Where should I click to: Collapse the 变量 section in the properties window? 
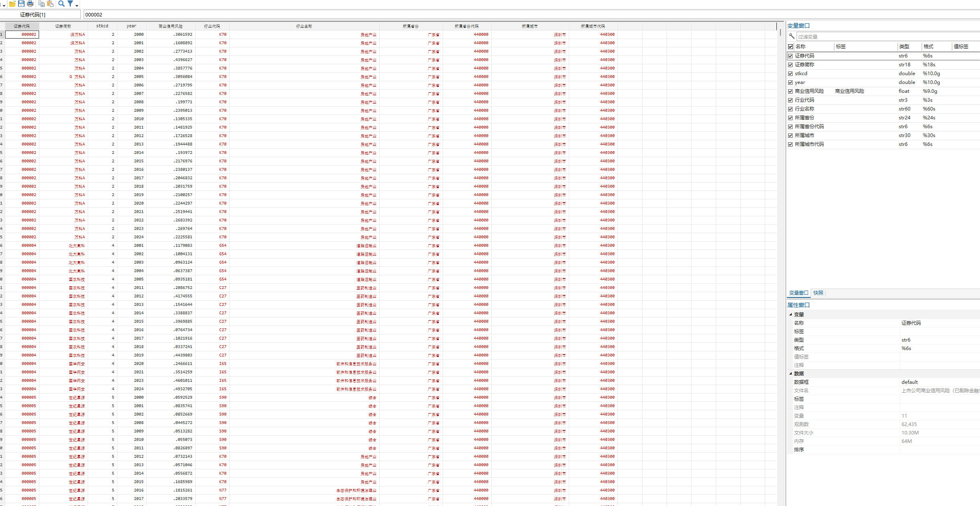791,315
